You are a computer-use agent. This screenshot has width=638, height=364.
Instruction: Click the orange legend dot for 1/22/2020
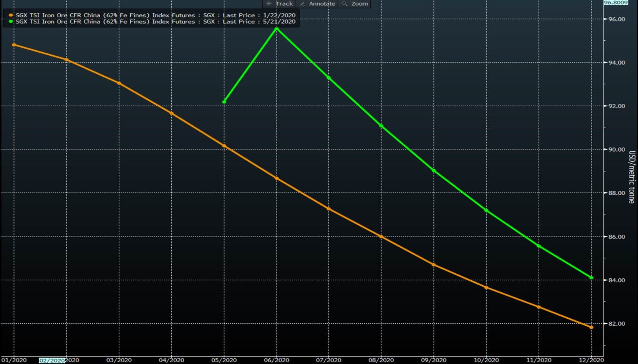[x=11, y=15]
